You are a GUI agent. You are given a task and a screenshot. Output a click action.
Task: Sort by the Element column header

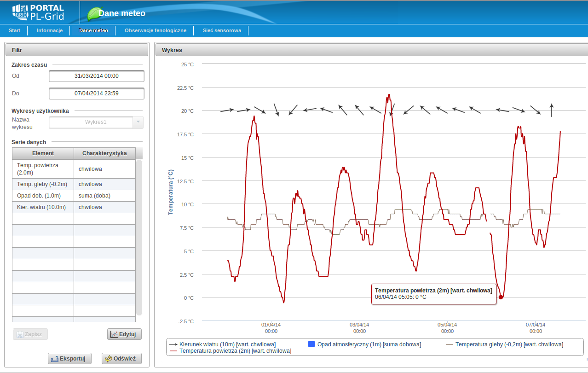coord(43,153)
